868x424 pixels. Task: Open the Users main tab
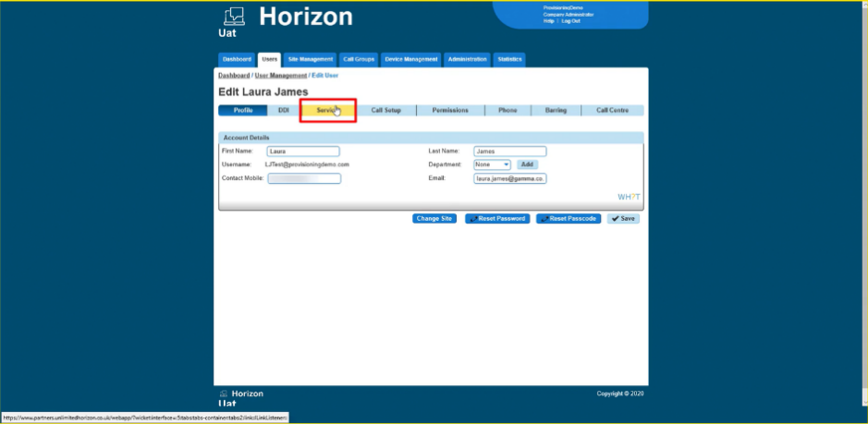[270, 59]
